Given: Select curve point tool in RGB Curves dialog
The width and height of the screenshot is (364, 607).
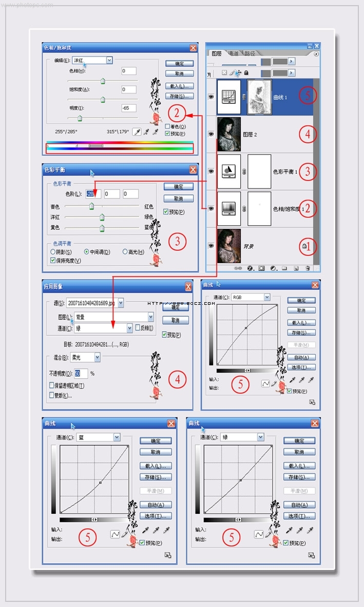Looking at the screenshot, I should [265, 383].
